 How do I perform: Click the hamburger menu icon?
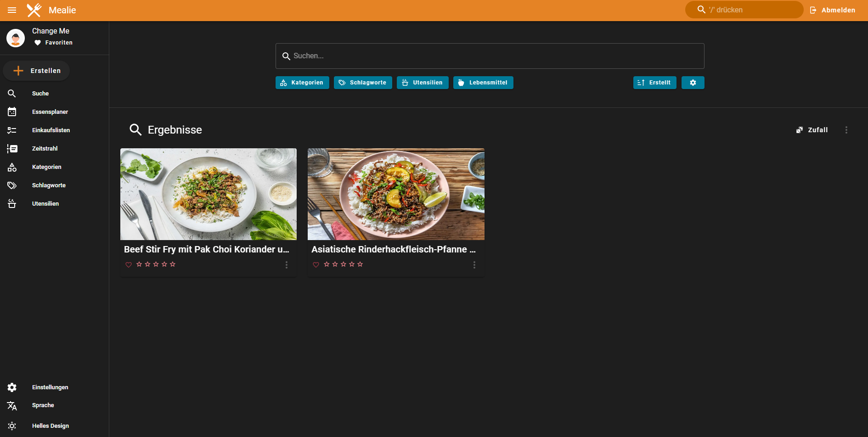(12, 10)
